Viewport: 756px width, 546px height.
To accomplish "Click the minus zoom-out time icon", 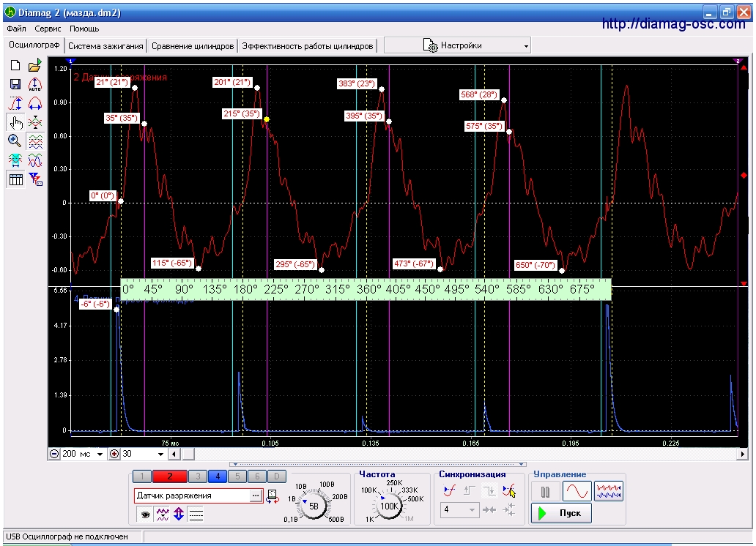I will (54, 454).
